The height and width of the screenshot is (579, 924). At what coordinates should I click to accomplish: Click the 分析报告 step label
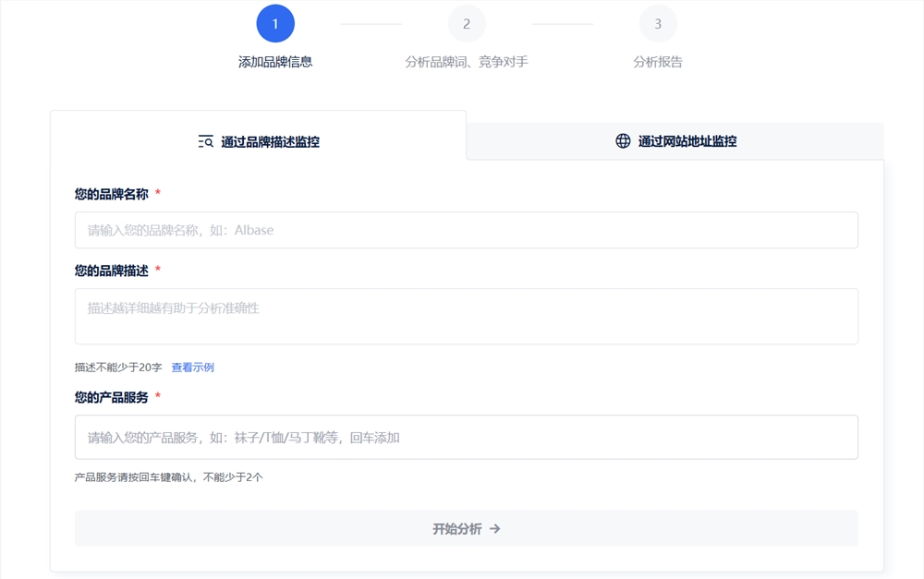658,63
